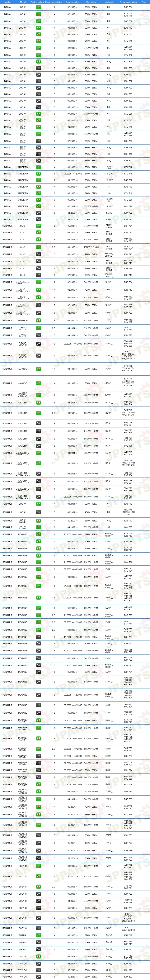Click the '1.4 MPI LPG' body cell
150x980 pixels.
pos(109,167)
